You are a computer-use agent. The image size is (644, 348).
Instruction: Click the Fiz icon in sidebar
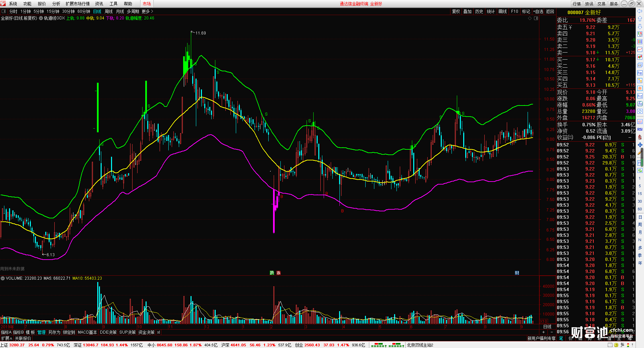[640, 96]
